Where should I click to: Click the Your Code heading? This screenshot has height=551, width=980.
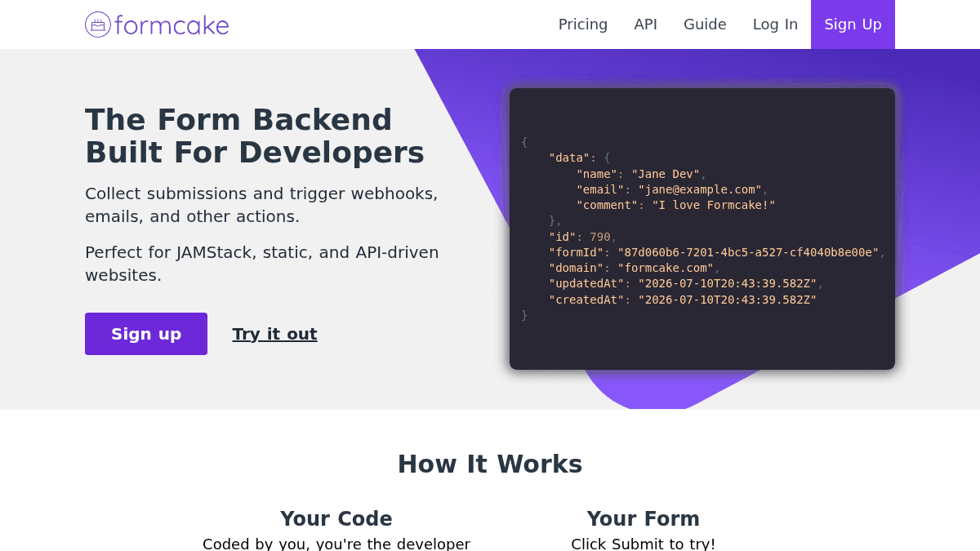coord(336,518)
